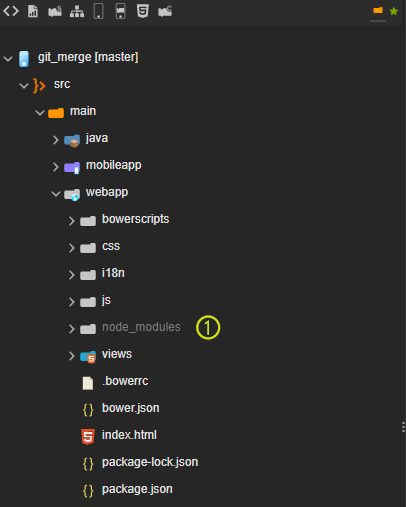Open the index.html file
This screenshot has height=507, width=406.
pyautogui.click(x=129, y=435)
